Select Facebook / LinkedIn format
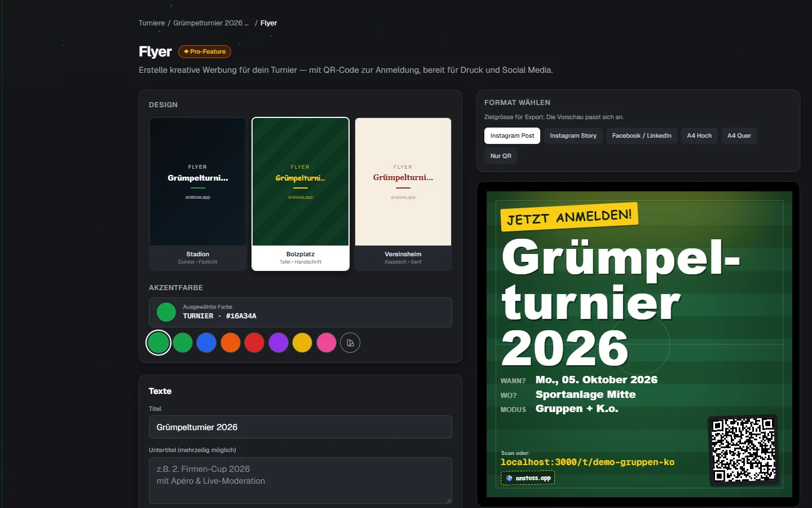Image resolution: width=812 pixels, height=508 pixels. (x=642, y=135)
